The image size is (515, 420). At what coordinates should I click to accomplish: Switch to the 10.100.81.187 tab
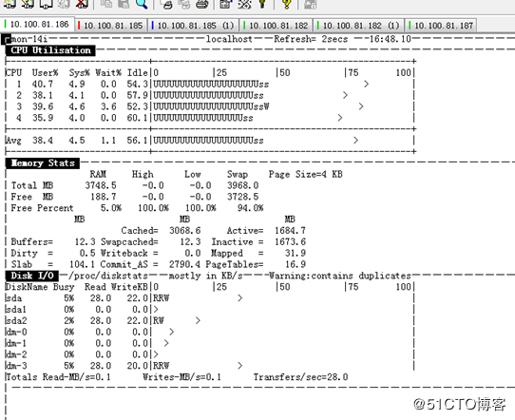click(x=441, y=26)
